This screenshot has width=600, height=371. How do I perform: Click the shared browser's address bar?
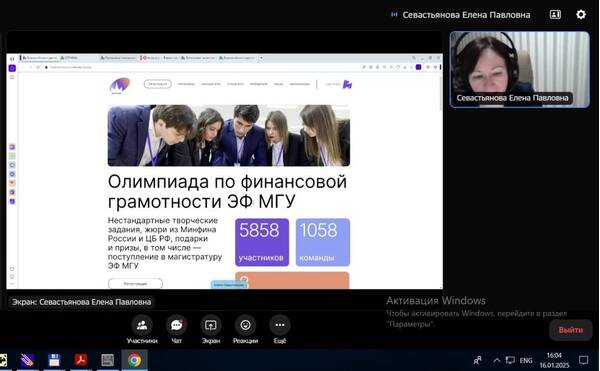tap(203, 67)
